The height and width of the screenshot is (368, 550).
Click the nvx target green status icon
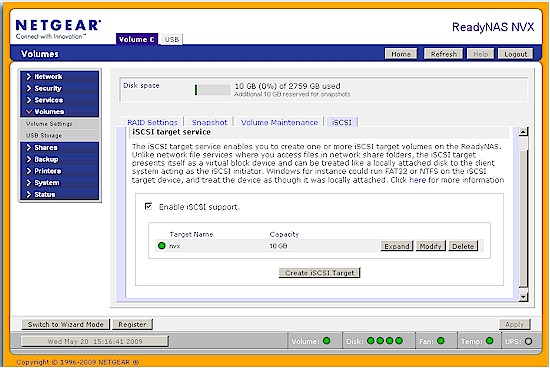[162, 246]
